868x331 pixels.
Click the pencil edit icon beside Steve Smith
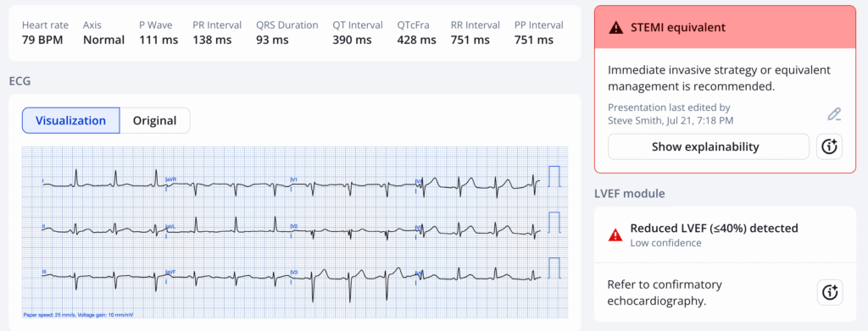pos(834,114)
